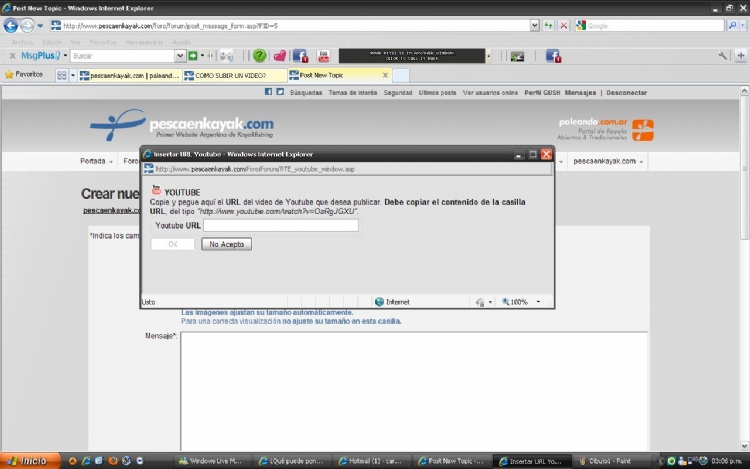Screen dimensions: 750x469
Task: Click the Facebook icon right of mail icon
Action: 553,56
